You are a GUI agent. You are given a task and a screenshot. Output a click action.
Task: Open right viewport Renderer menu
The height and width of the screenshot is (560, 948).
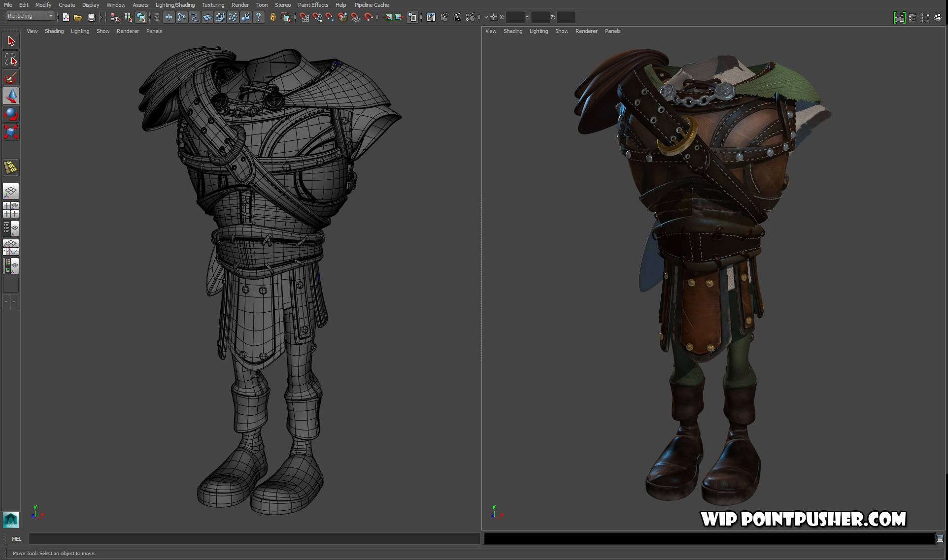pyautogui.click(x=586, y=31)
